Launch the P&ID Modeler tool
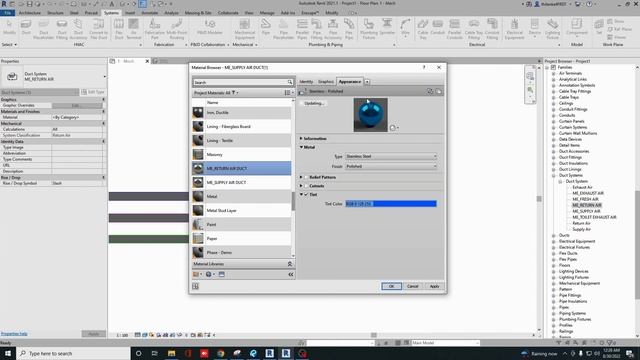640x360 pixels. (x=210, y=27)
